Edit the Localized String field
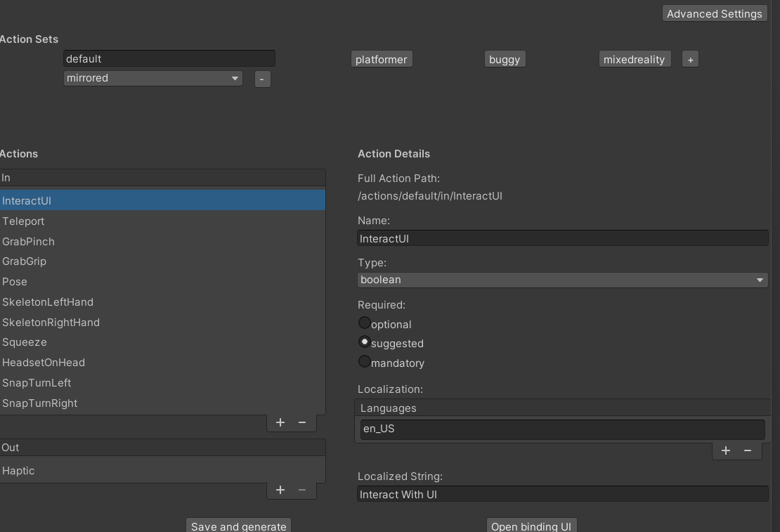Viewport: 780px width, 532px height. pyautogui.click(x=562, y=494)
